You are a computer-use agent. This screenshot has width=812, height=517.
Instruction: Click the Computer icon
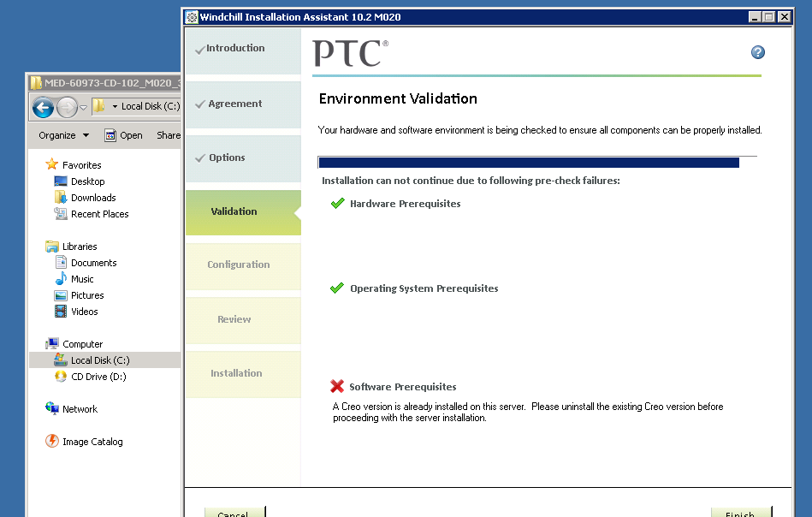(x=52, y=343)
